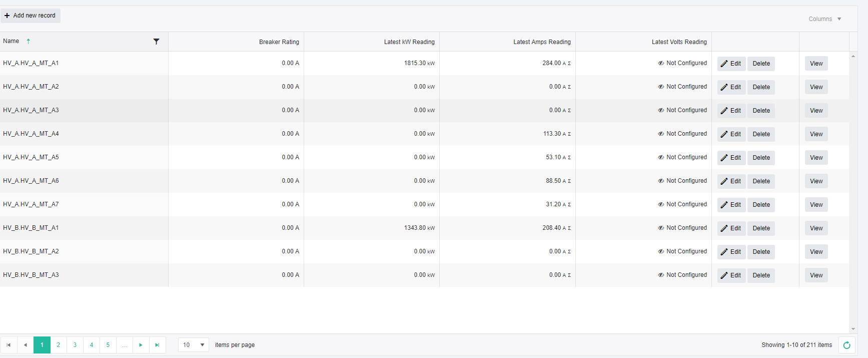Image resolution: width=868 pixels, height=358 pixels.
Task: Delete the HV_B.HV_B_MT_A2 record
Action: pos(761,252)
